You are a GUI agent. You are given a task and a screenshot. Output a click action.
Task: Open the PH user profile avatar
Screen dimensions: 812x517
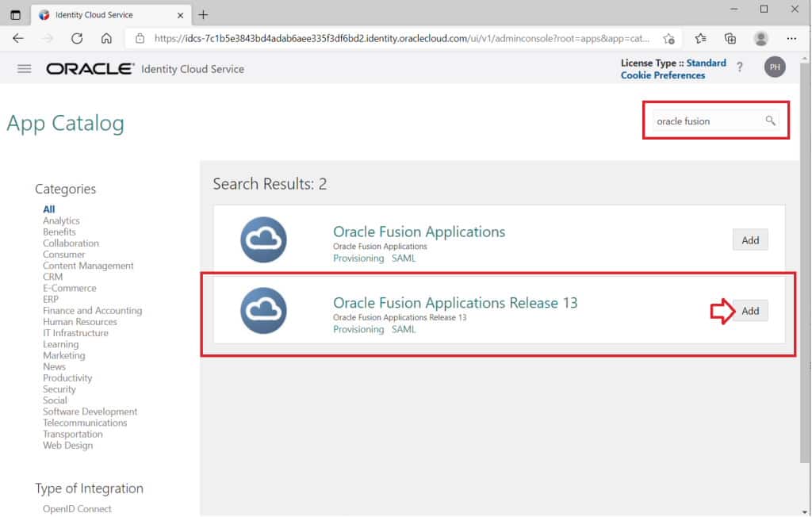coord(775,67)
